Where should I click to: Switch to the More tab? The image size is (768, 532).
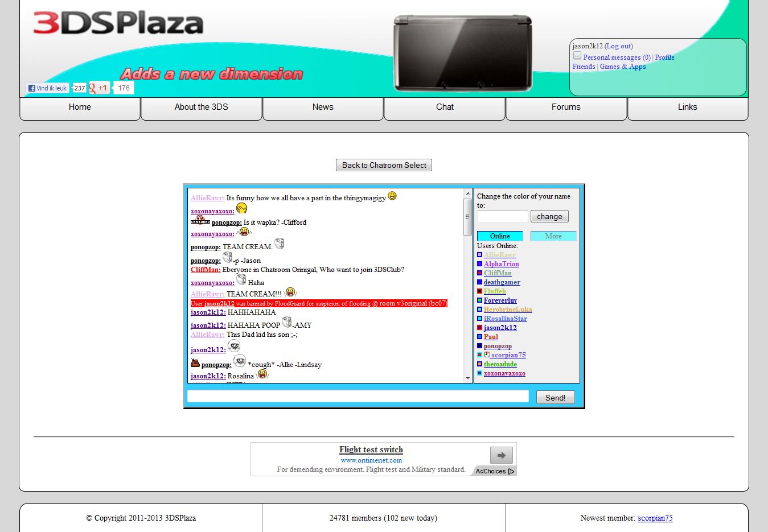click(553, 236)
